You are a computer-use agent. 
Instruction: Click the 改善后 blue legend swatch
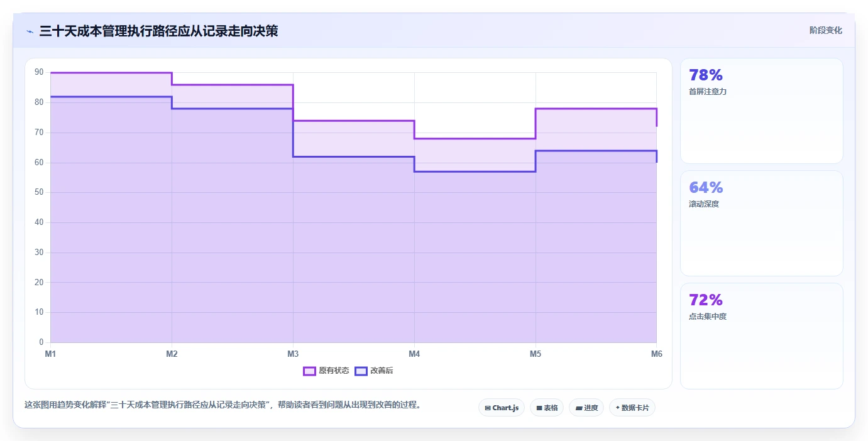click(361, 371)
